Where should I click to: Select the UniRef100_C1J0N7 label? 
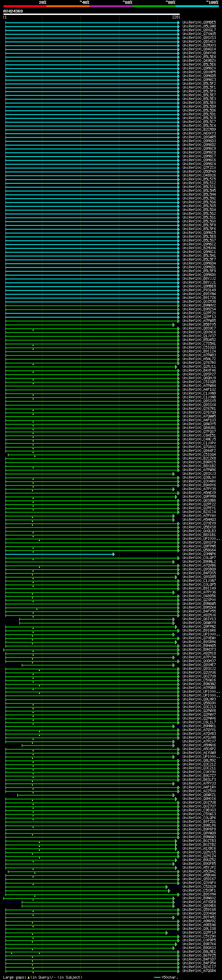pyautogui.click(x=199, y=581)
